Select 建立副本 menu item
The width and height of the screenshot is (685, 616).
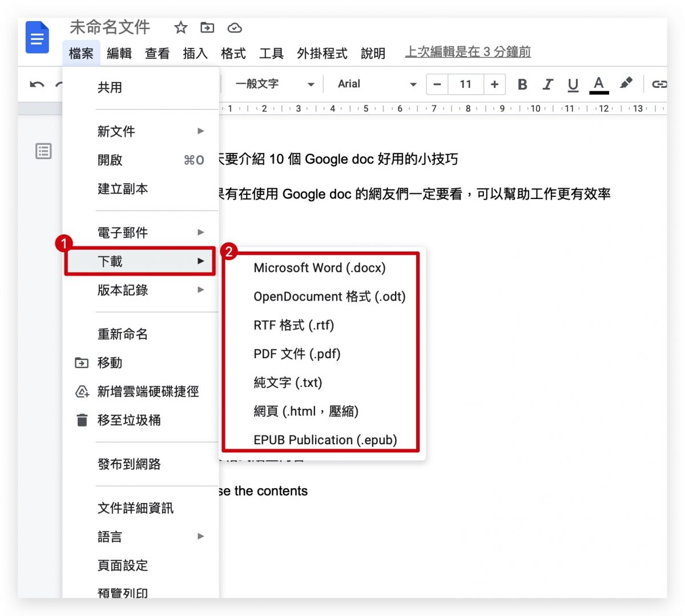140,189
